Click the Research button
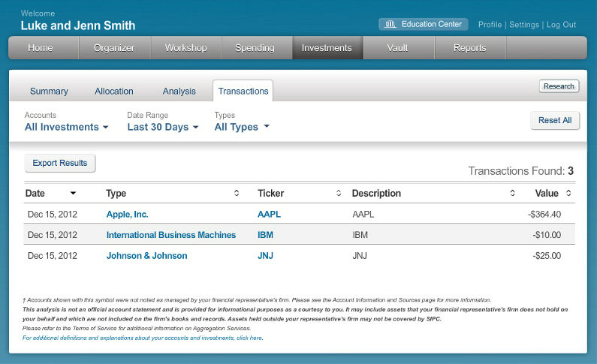 pyautogui.click(x=559, y=86)
